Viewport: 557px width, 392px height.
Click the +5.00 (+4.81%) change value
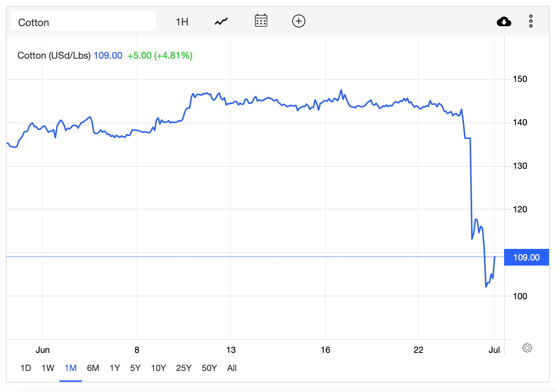pos(160,55)
